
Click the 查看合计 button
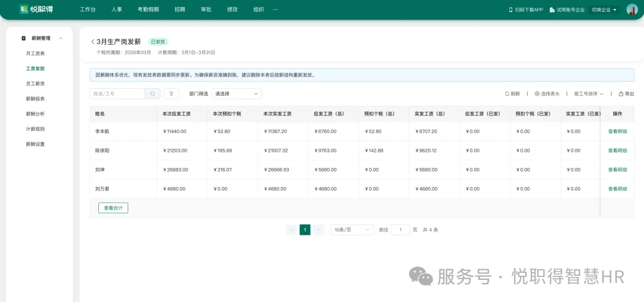[x=113, y=208]
